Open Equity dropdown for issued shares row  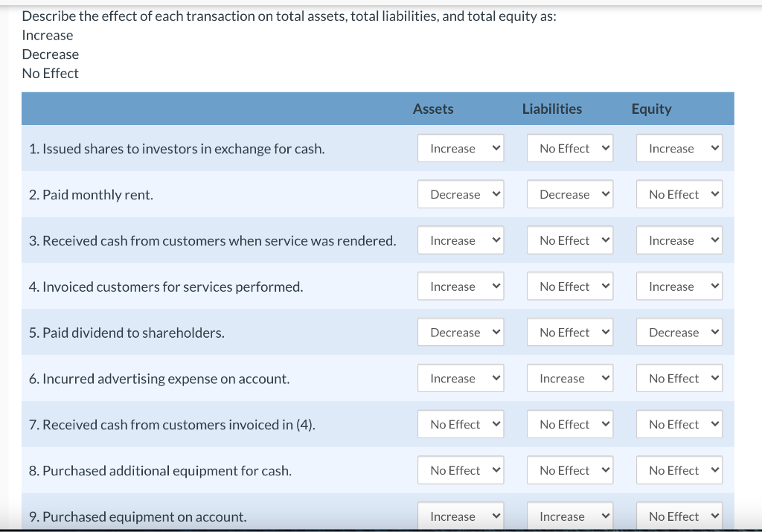(x=679, y=148)
